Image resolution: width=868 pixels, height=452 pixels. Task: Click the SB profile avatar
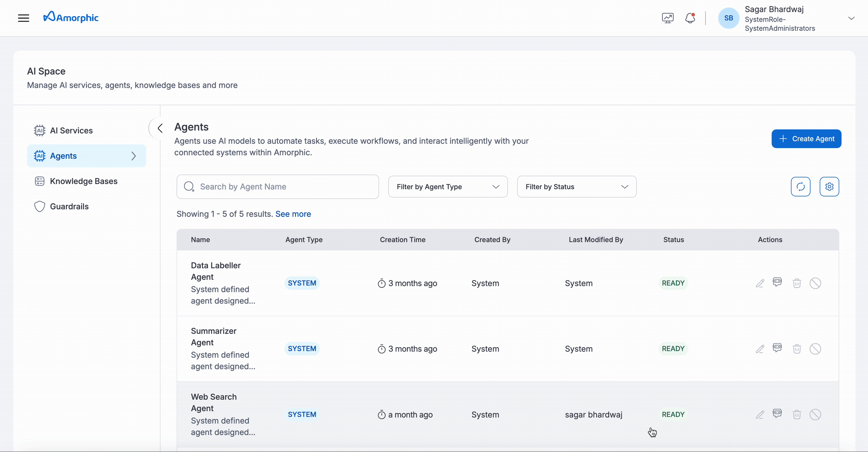729,18
